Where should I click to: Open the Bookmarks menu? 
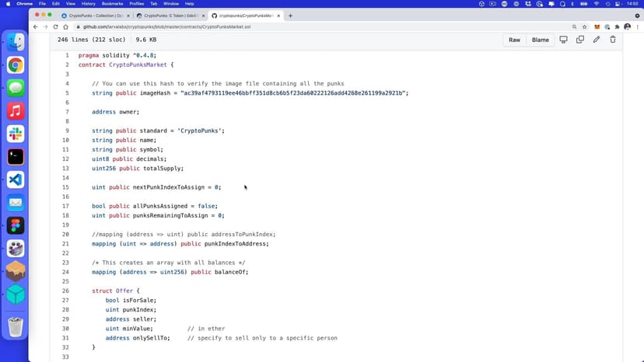click(x=113, y=4)
